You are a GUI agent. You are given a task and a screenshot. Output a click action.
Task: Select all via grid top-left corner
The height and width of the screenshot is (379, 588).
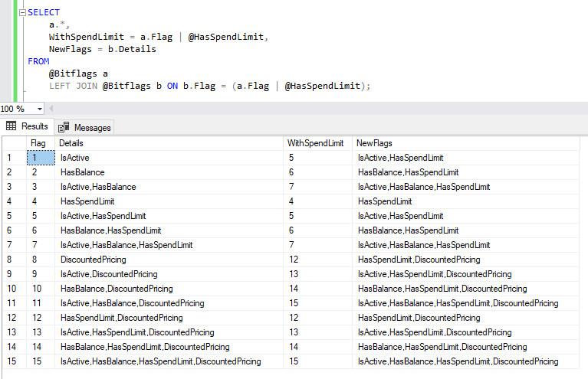[12, 143]
